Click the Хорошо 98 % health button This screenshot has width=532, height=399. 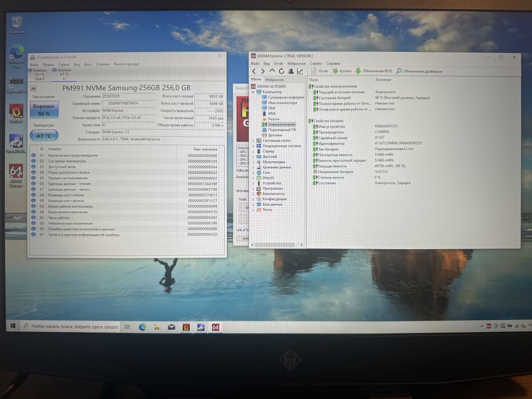click(44, 110)
